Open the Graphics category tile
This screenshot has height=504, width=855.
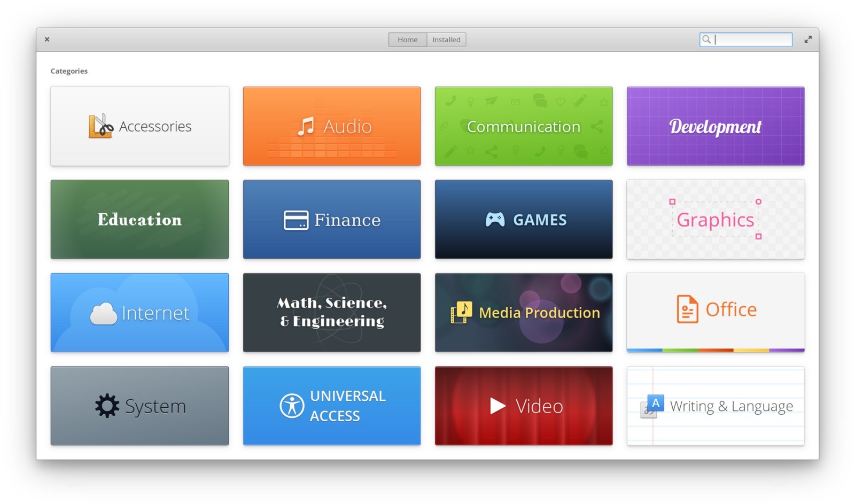pos(715,220)
